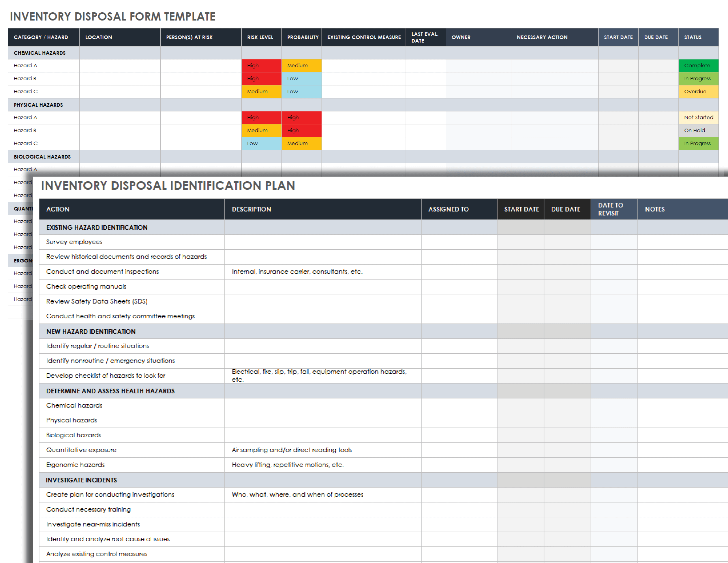Select the On Hold status cell
728x563 pixels.
click(698, 130)
